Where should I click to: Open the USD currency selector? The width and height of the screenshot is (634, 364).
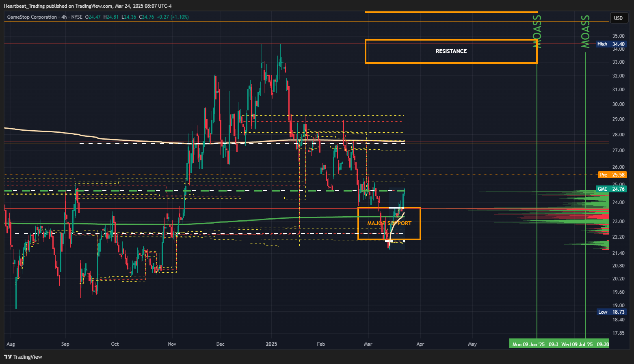pos(618,18)
